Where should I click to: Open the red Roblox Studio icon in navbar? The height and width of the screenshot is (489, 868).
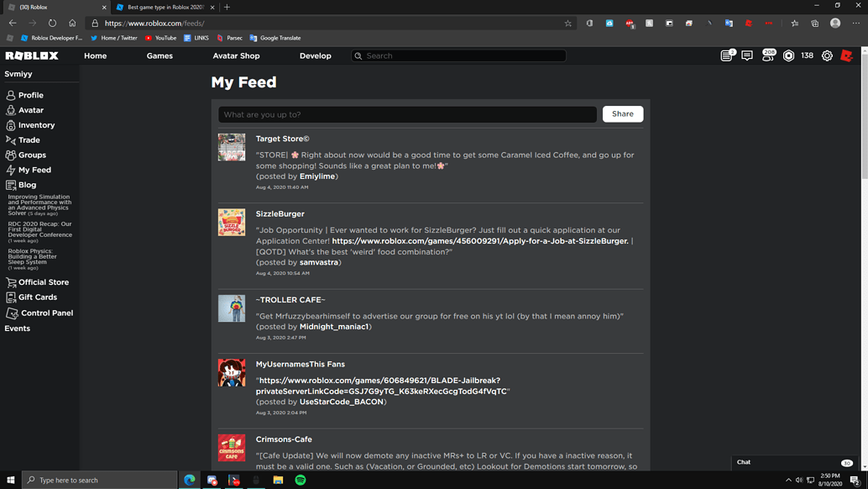[846, 55]
